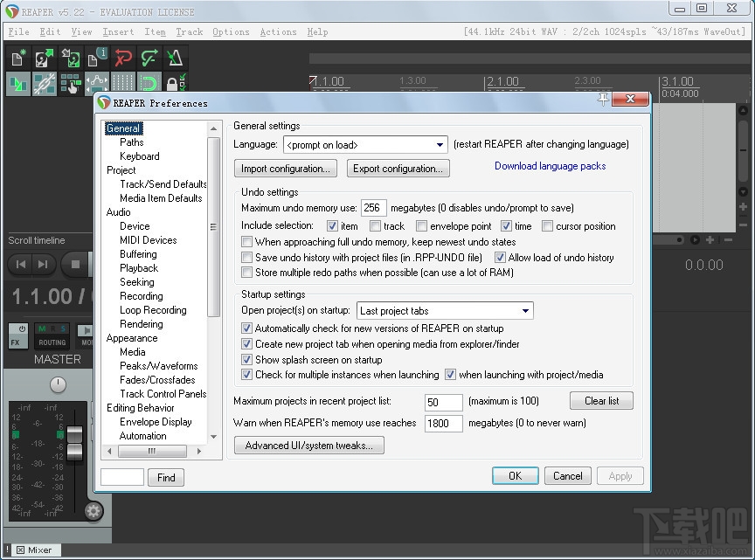Click the Clear list button
755x560 pixels.
[601, 401]
